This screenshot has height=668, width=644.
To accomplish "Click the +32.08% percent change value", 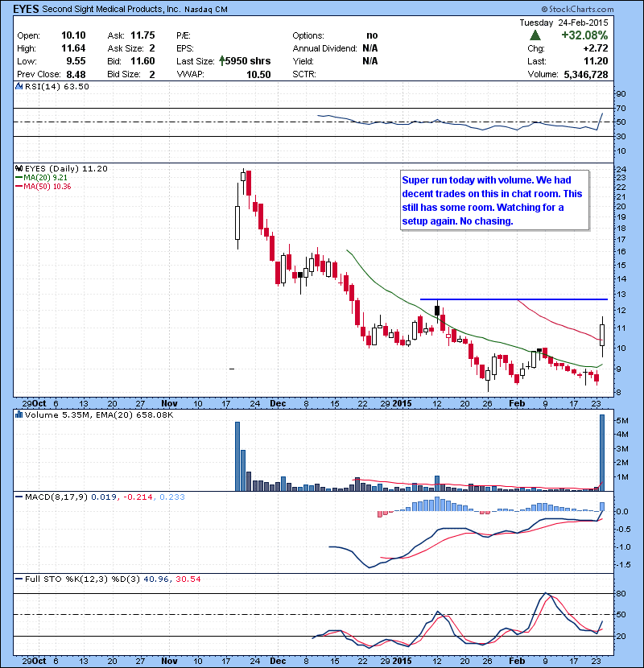I will tap(584, 35).
